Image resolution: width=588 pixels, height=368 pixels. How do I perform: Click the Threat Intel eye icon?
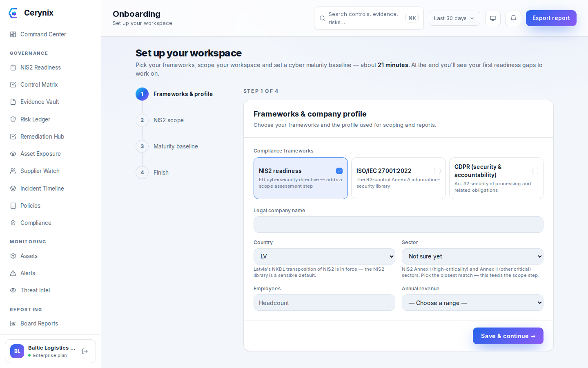point(13,290)
